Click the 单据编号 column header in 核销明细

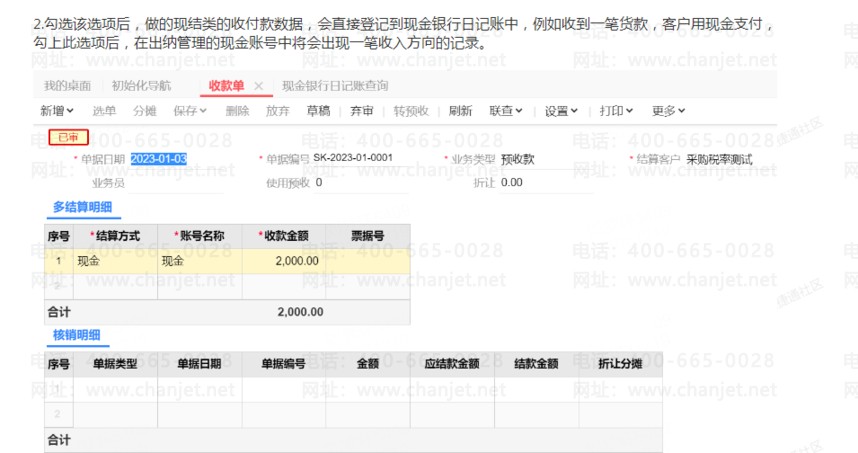pos(283,364)
